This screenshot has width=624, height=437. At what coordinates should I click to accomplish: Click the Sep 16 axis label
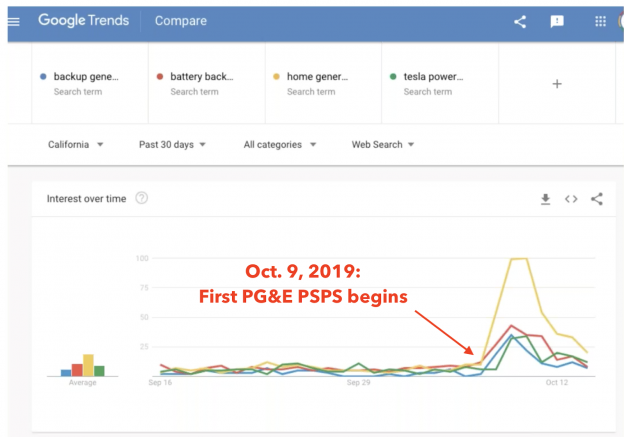[160, 382]
